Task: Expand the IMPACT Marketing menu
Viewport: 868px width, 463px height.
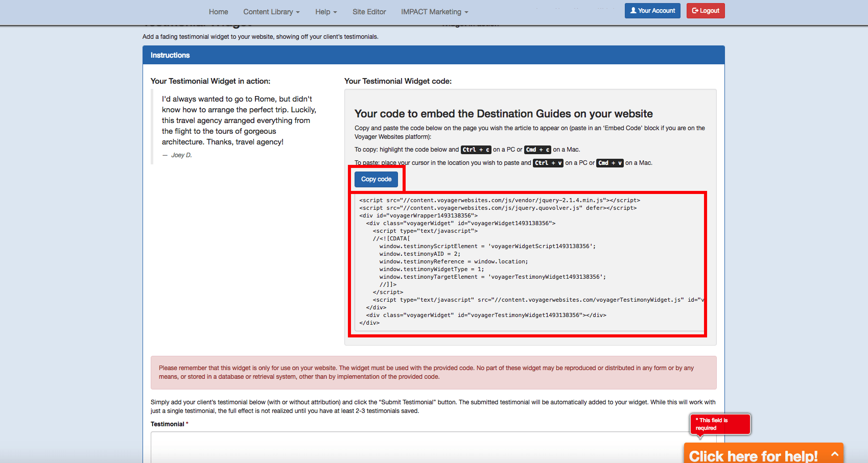Action: [434, 12]
